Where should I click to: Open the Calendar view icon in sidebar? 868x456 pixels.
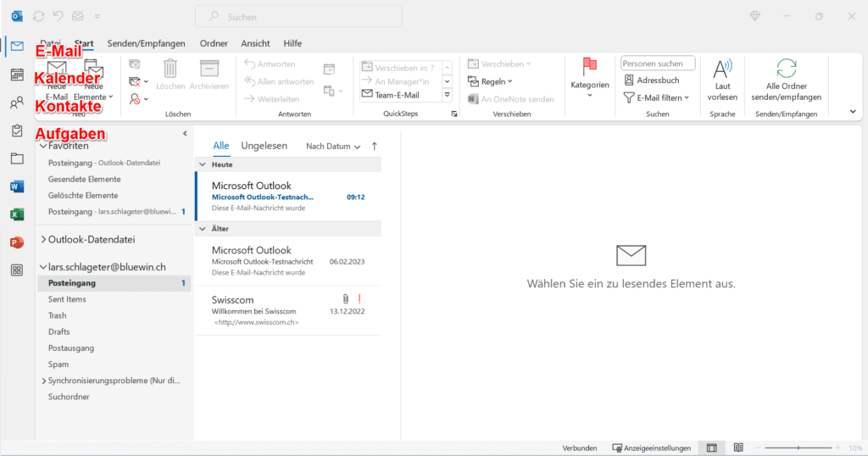point(17,74)
